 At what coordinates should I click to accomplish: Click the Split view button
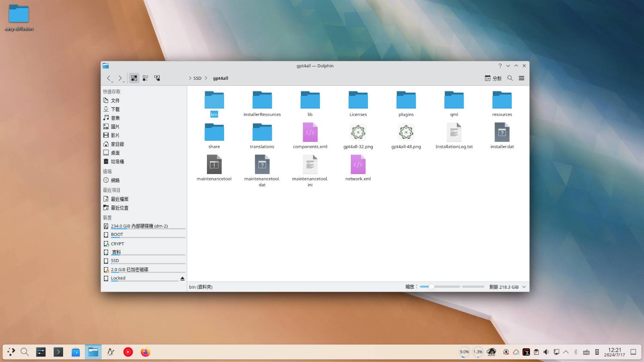click(493, 78)
